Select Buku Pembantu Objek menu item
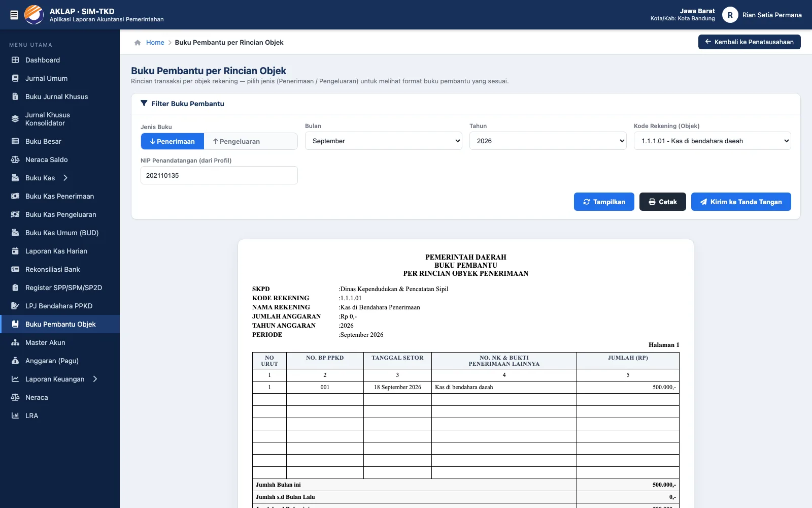Image resolution: width=812 pixels, height=508 pixels. pyautogui.click(x=60, y=324)
